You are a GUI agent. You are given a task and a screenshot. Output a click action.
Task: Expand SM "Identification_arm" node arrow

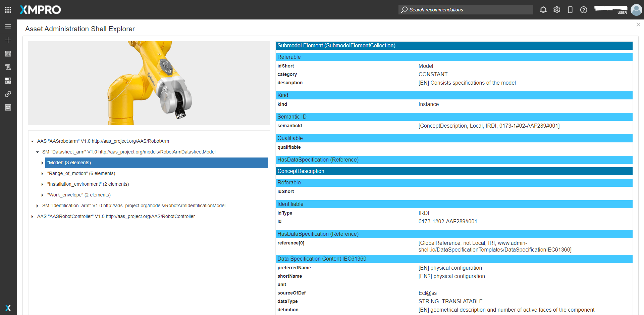click(x=37, y=206)
